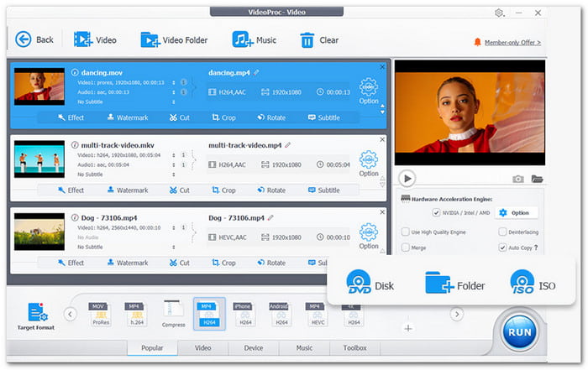Rename output multi-track-video.mp4 with pencil icon

[287, 145]
